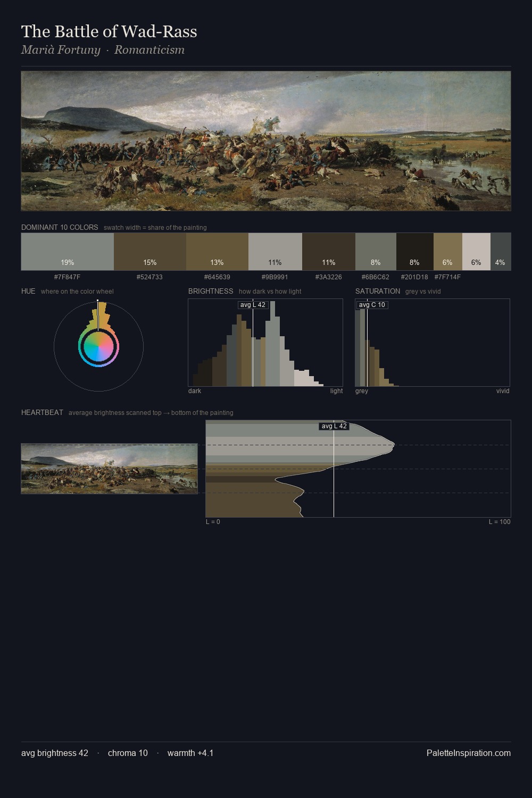Viewport: 532px width, 798px height.
Task: Click 'where on the color wheel' caption
Action: 77,292
